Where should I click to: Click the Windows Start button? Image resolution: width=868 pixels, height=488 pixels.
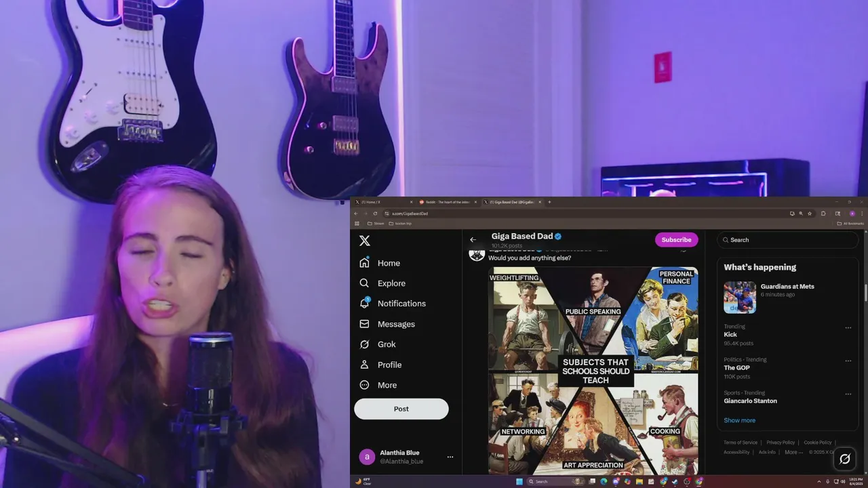click(519, 481)
